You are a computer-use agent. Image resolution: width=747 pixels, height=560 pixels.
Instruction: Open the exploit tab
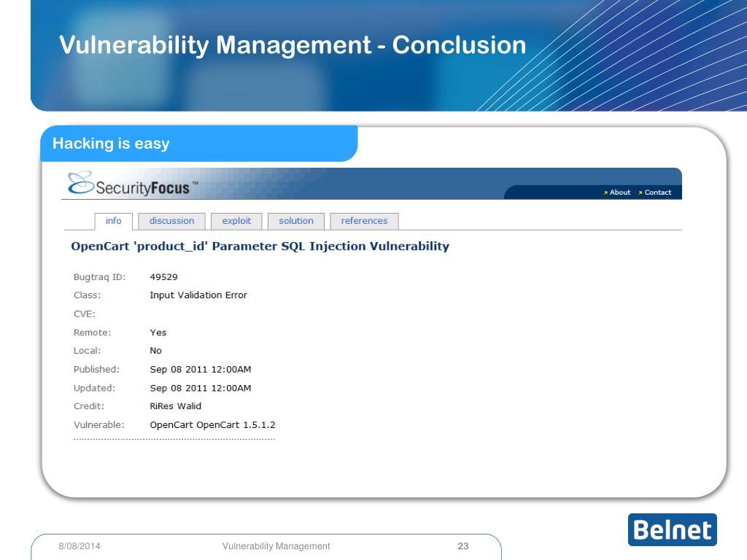tap(236, 221)
